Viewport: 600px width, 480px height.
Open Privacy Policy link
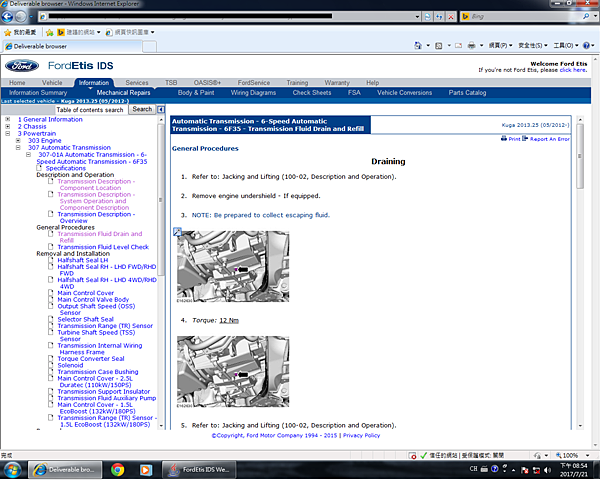pyautogui.click(x=361, y=436)
